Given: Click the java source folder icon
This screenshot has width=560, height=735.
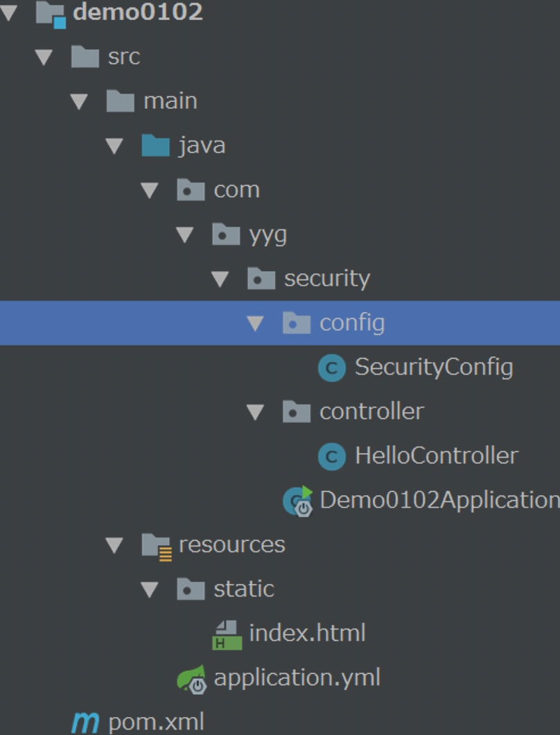Looking at the screenshot, I should (x=155, y=145).
